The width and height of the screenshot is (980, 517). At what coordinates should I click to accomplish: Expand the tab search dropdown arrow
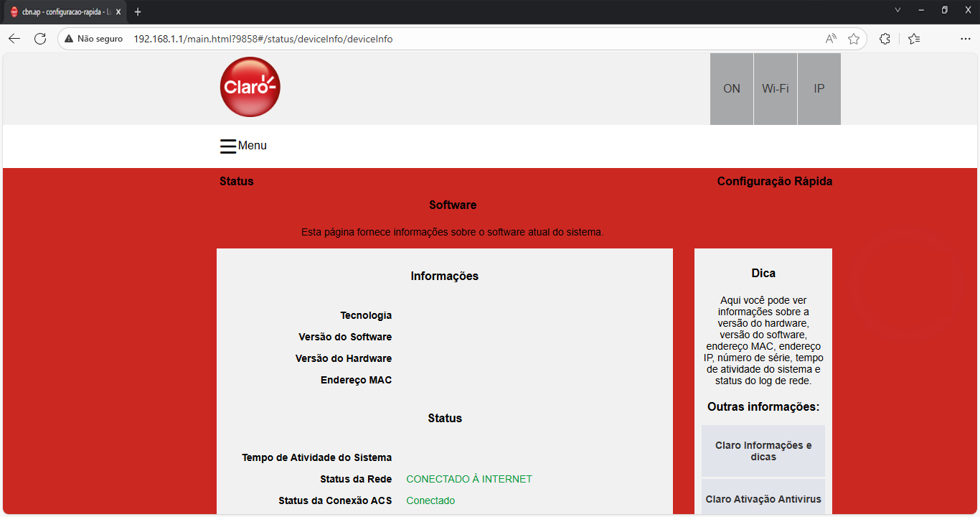(x=897, y=10)
